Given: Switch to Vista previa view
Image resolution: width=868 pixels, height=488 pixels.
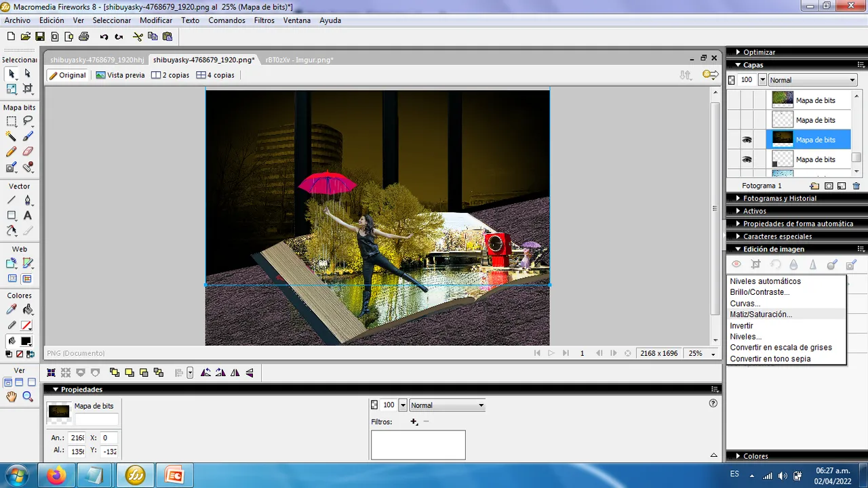Looking at the screenshot, I should point(121,75).
